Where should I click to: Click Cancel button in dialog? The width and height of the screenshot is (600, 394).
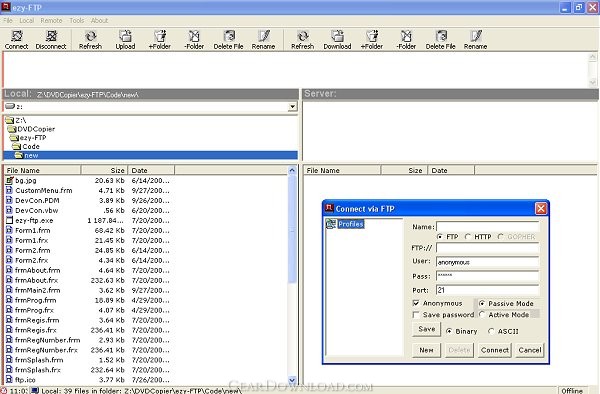[530, 350]
